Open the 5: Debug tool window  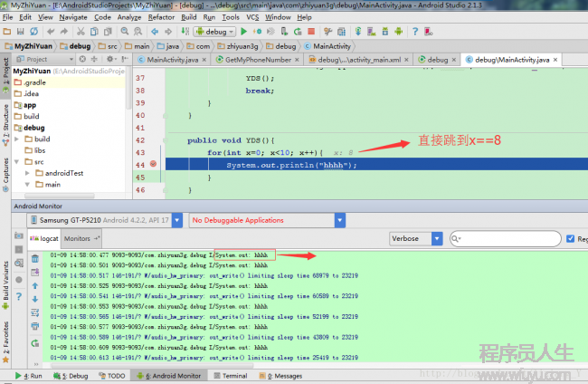(71, 376)
